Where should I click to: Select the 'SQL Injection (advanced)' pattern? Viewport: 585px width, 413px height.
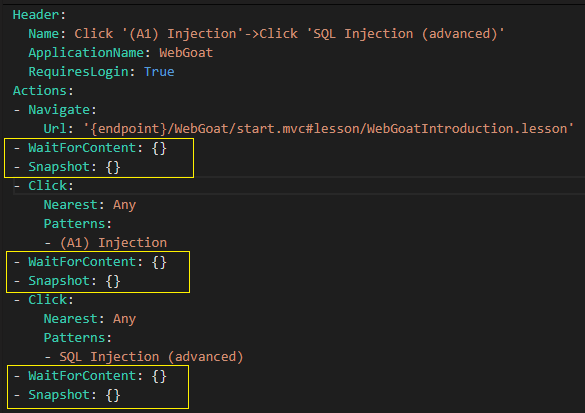coord(151,357)
